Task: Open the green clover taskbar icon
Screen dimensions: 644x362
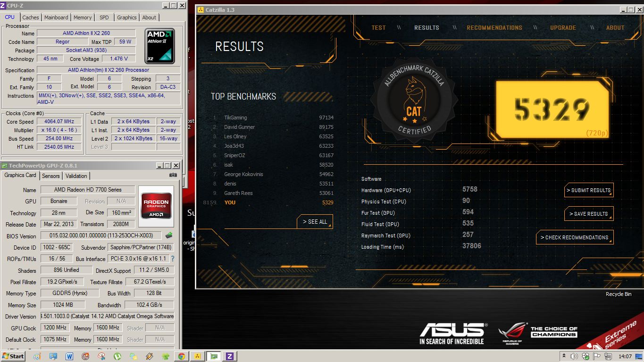Action: click(x=166, y=356)
